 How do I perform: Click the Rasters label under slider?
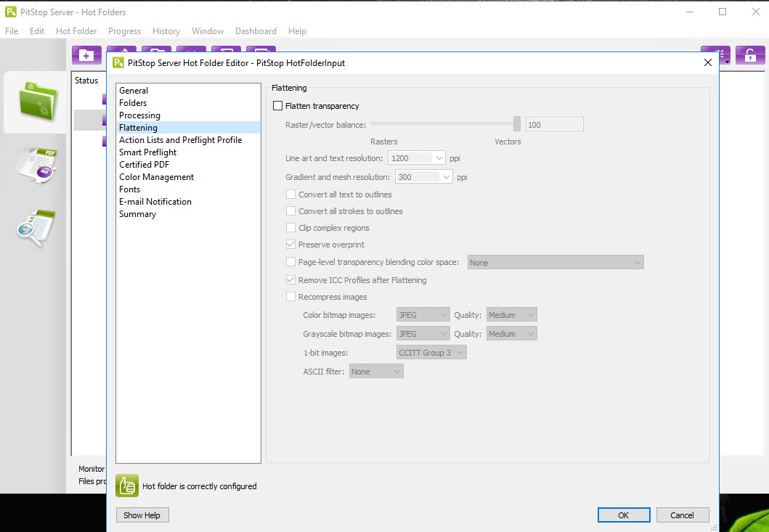point(384,142)
